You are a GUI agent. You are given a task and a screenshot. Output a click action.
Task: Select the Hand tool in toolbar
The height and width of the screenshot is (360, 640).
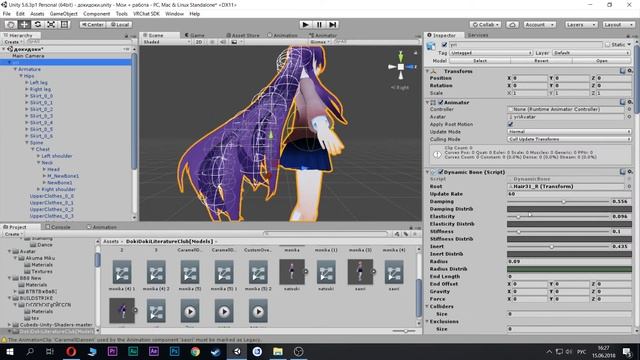pos(11,24)
